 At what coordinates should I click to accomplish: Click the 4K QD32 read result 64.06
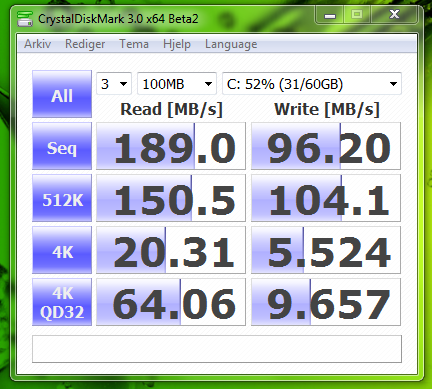pos(171,302)
